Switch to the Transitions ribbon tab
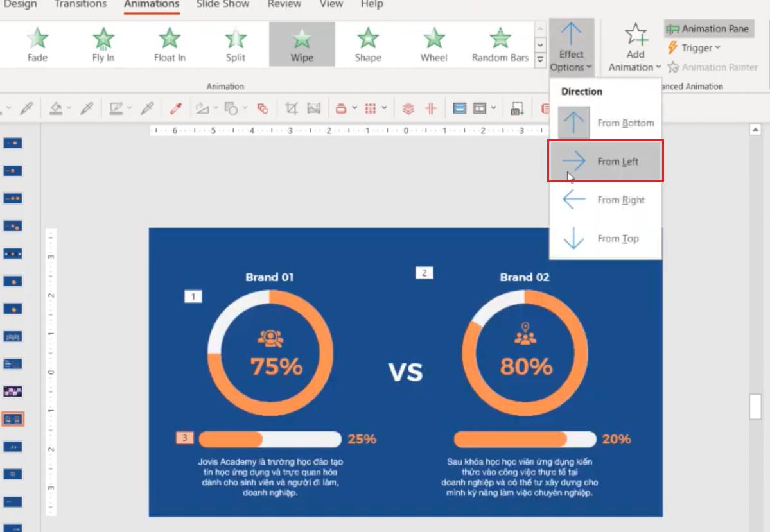 pos(80,5)
